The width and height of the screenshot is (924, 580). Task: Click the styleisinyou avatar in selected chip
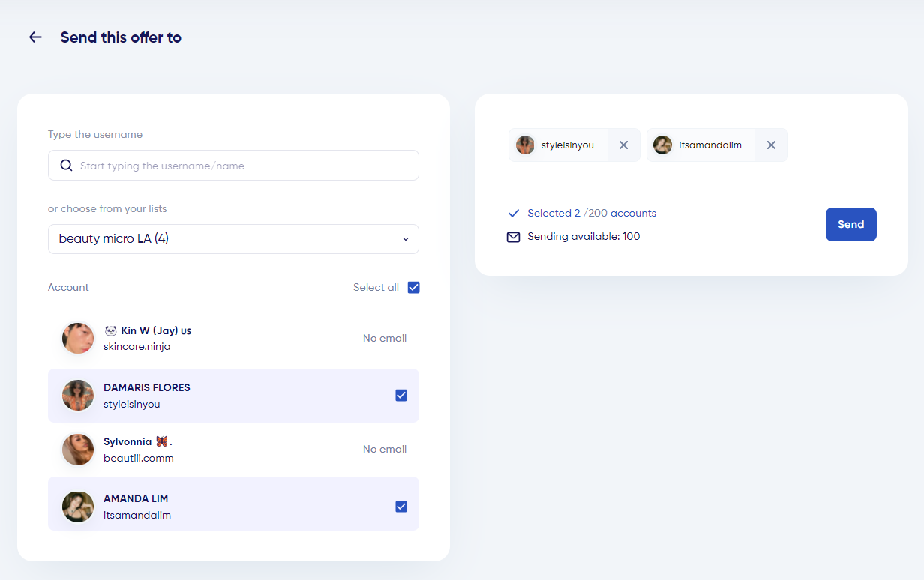(525, 145)
